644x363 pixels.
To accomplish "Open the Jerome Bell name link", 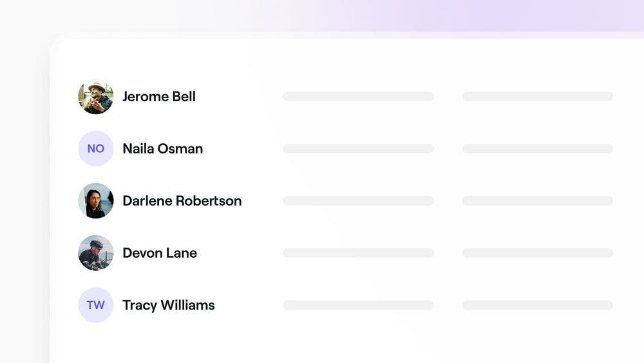I will coord(159,97).
